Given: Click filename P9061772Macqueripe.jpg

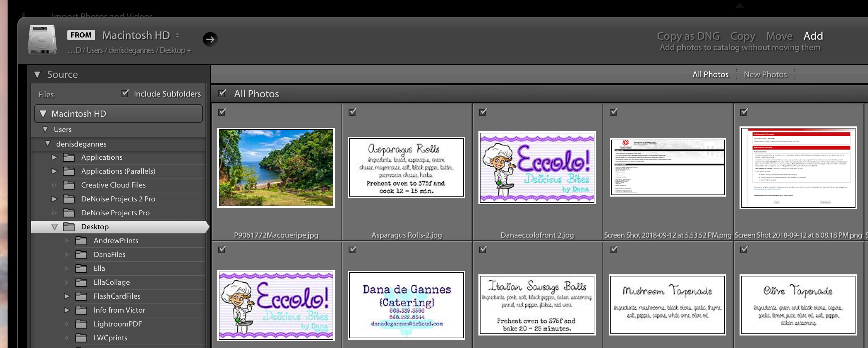Looking at the screenshot, I should [x=276, y=235].
